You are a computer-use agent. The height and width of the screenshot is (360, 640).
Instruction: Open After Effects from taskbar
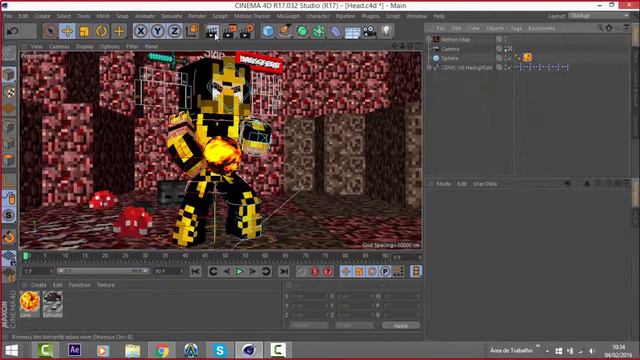(74, 350)
